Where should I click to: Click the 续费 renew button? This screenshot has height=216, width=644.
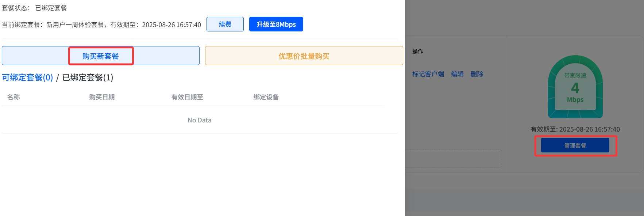pos(225,24)
